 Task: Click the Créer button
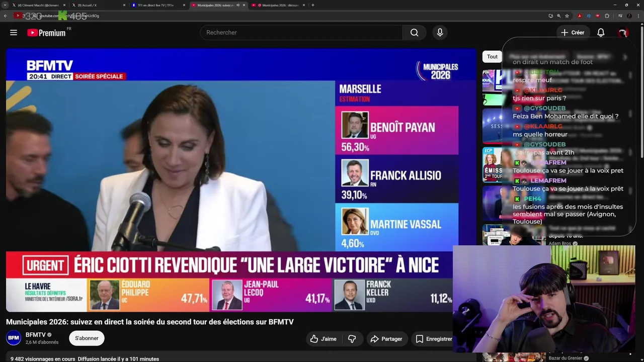pos(573,33)
